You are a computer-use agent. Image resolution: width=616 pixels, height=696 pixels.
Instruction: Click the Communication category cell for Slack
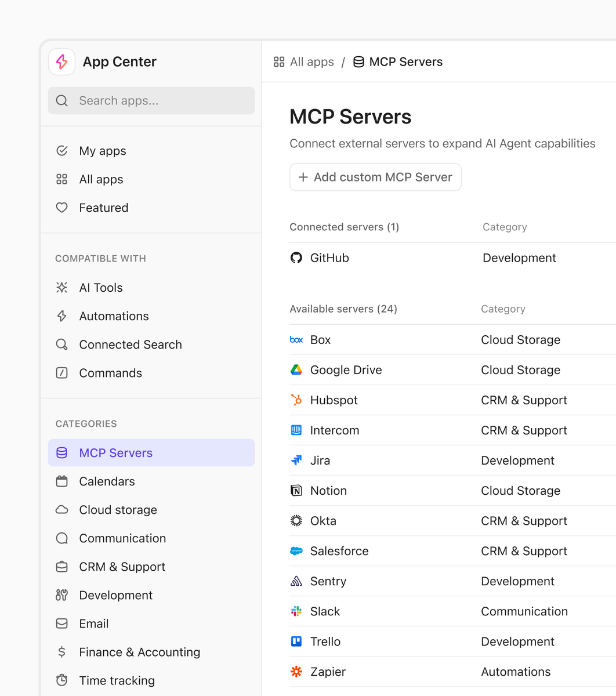click(x=524, y=611)
